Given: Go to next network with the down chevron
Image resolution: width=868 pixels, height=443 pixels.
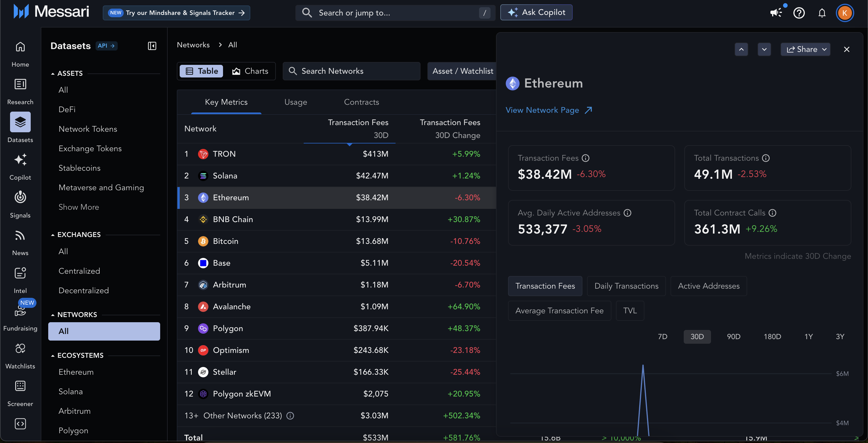Looking at the screenshot, I should pyautogui.click(x=764, y=50).
